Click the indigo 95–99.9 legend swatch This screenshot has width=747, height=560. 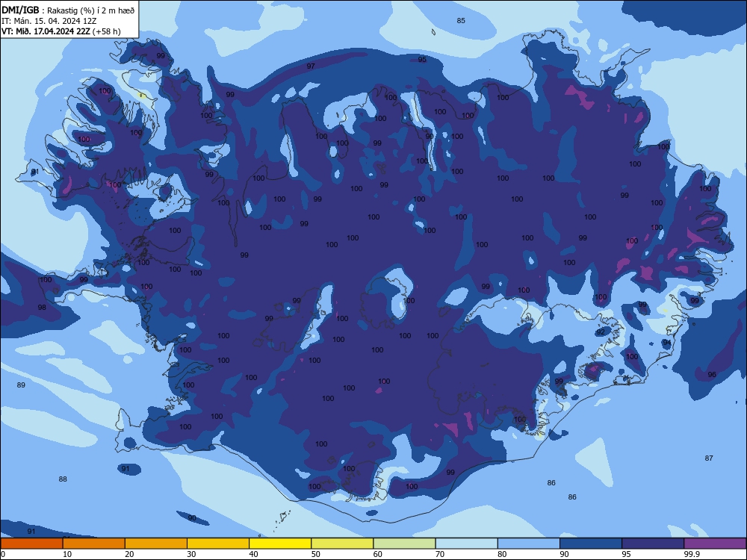point(653,544)
